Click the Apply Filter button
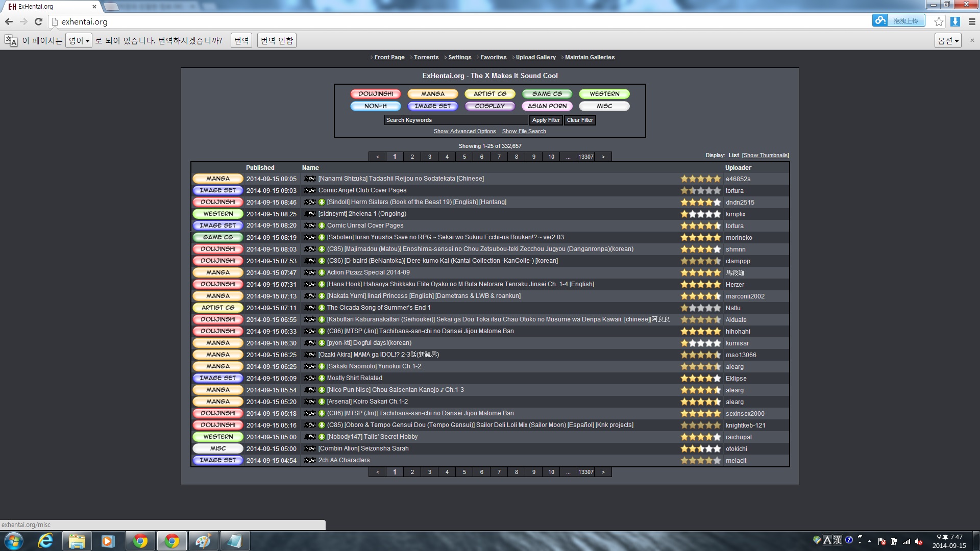980x551 pixels. 546,120
